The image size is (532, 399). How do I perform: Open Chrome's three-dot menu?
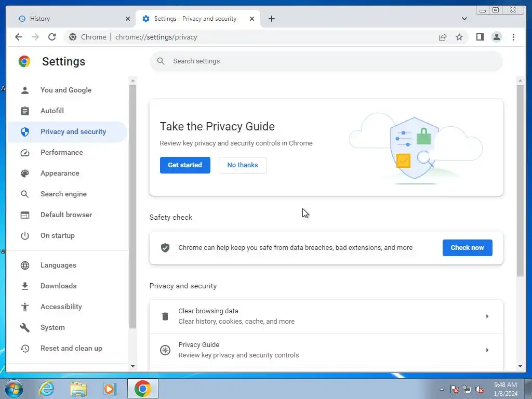(x=513, y=37)
